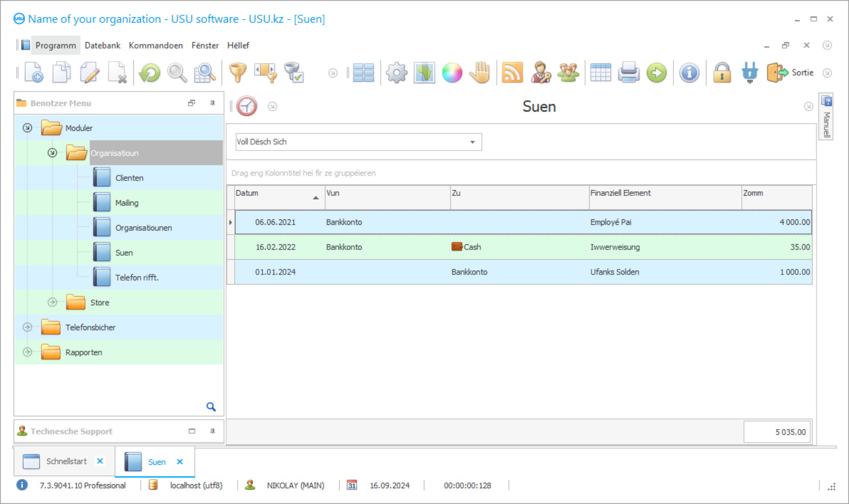
Task: Delete a record using the delete icon
Action: coord(118,72)
